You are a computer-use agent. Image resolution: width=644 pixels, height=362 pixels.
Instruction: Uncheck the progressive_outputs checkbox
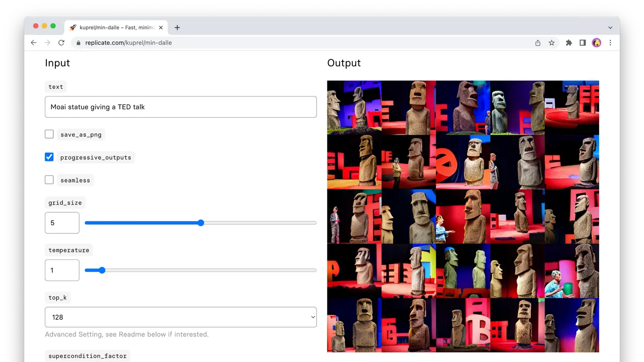coord(49,157)
